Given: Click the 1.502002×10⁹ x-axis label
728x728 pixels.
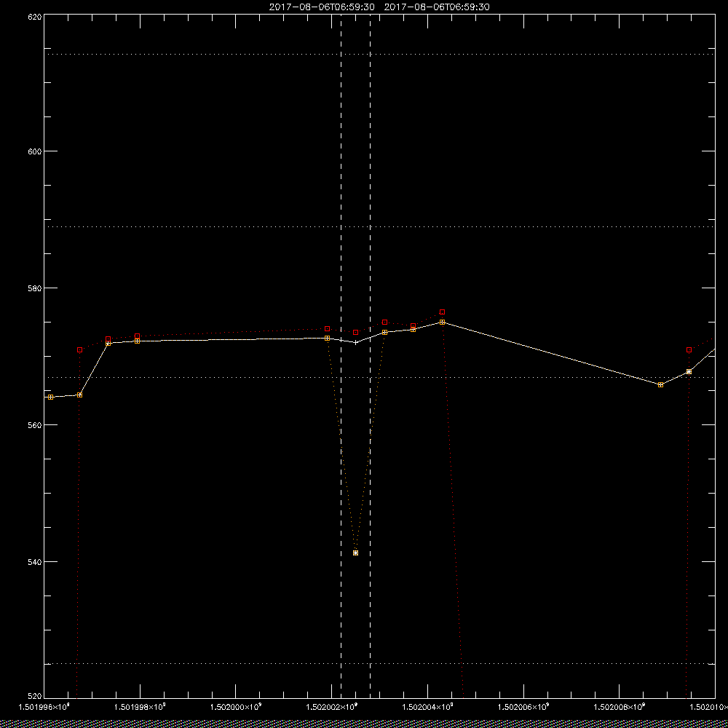Looking at the screenshot, I should point(332,707).
